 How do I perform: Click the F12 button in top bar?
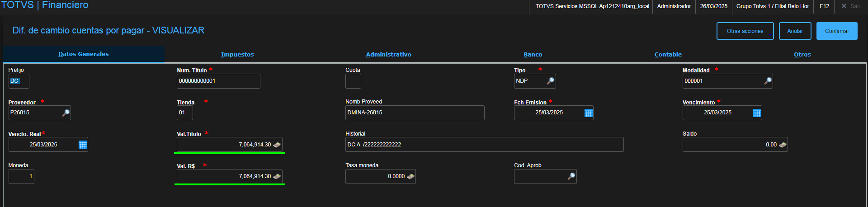click(824, 6)
